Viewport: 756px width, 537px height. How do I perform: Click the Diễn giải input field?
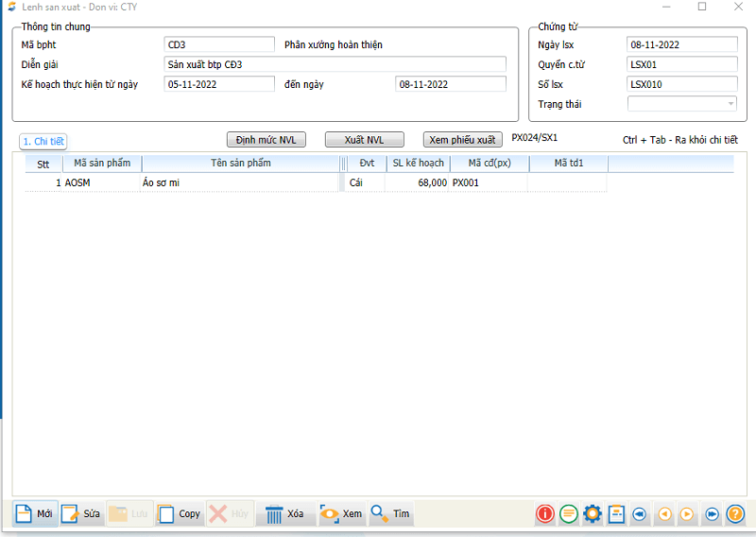coord(335,64)
